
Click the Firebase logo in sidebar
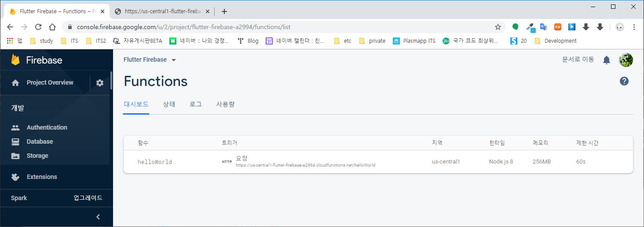37,60
